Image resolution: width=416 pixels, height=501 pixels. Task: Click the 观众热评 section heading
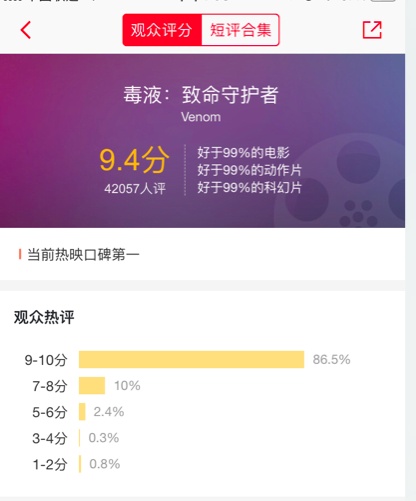tap(44, 317)
